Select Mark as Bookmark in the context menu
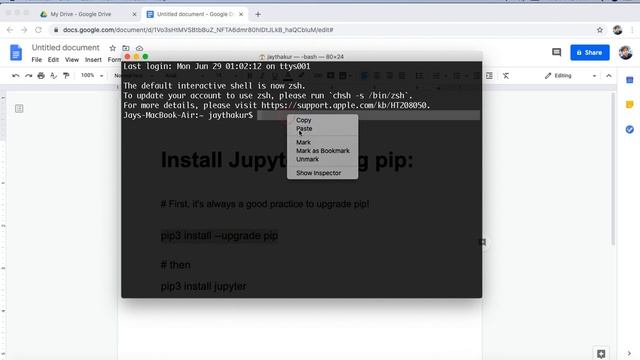This screenshot has width=640, height=360. pos(322,151)
